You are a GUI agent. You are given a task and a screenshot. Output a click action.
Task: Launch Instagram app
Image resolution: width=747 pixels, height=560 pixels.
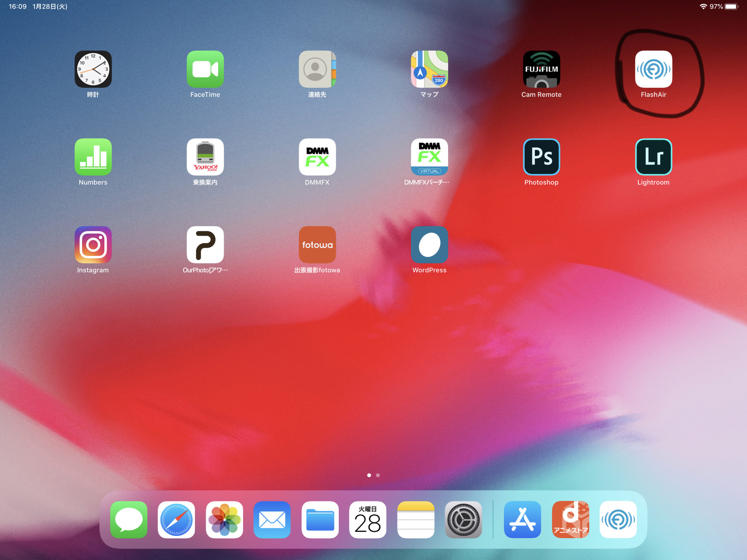pyautogui.click(x=93, y=245)
